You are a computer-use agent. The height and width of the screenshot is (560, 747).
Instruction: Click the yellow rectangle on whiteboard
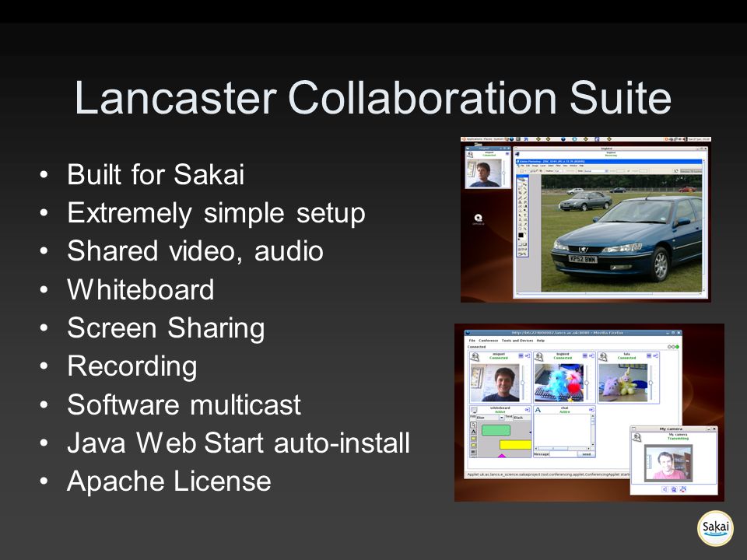click(x=515, y=445)
